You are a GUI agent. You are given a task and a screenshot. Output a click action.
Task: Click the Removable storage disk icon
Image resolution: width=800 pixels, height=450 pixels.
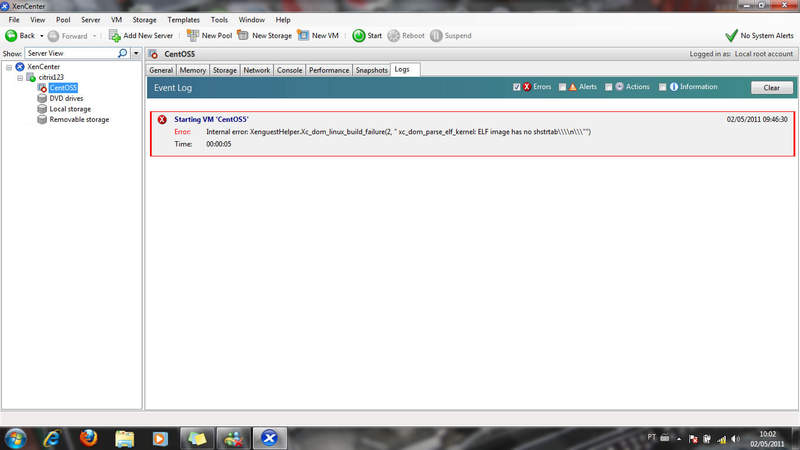[42, 119]
